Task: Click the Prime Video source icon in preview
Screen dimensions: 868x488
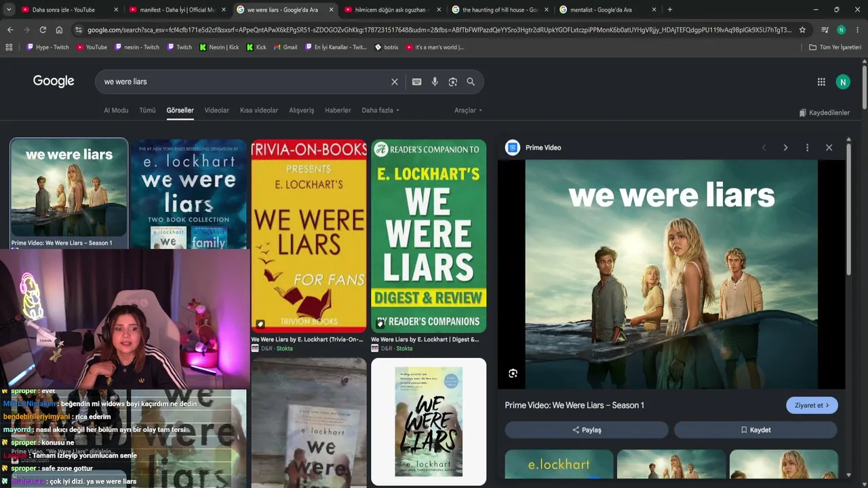Action: (513, 148)
